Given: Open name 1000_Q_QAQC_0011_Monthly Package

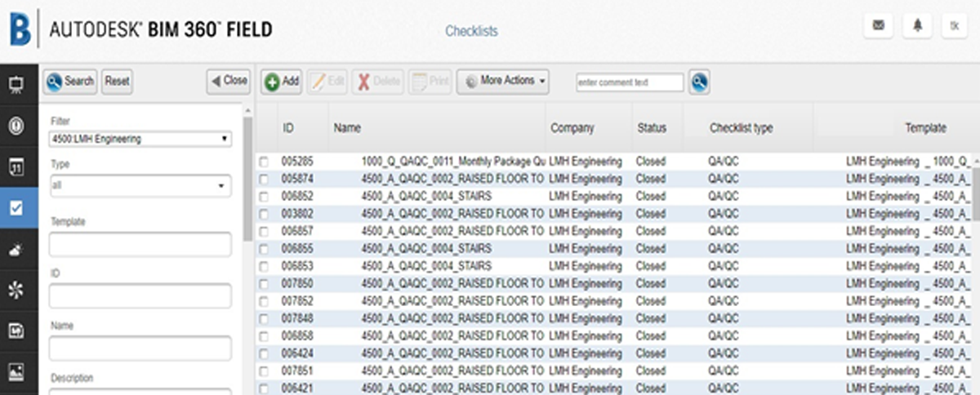Looking at the screenshot, I should tap(453, 162).
